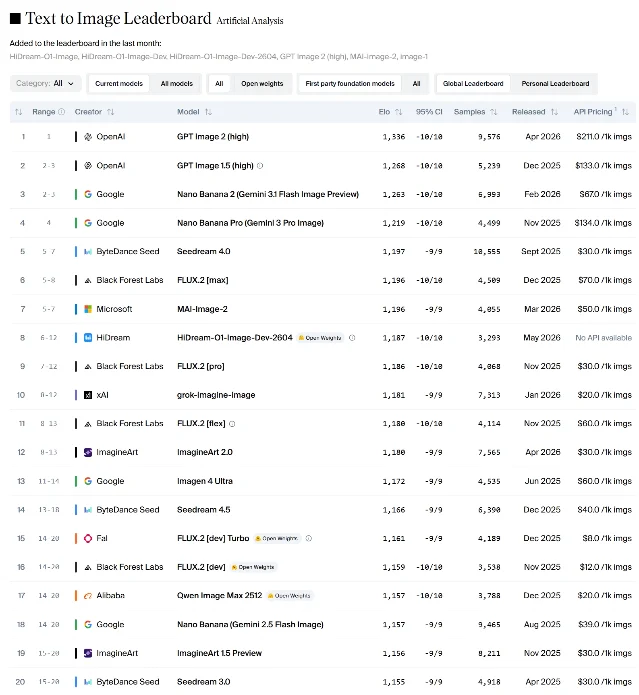The height and width of the screenshot is (695, 639).
Task: Open Nano Banana Pro (Gemini 3 Pro Image)
Action: pos(250,223)
